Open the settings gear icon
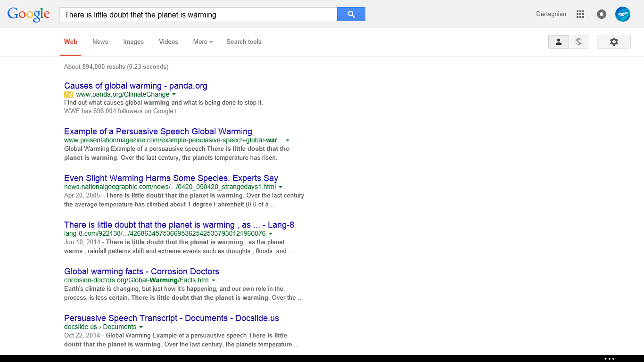 [x=614, y=41]
